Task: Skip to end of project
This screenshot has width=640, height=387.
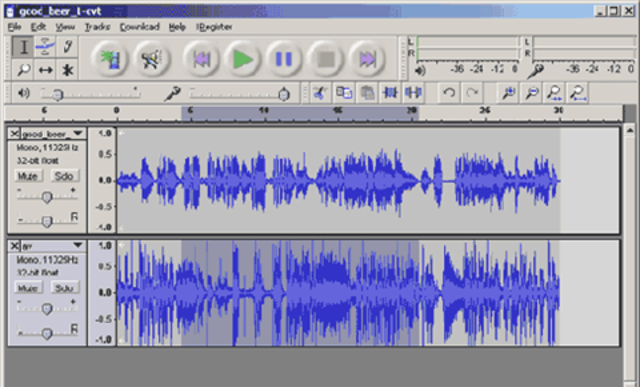Action: (367, 59)
